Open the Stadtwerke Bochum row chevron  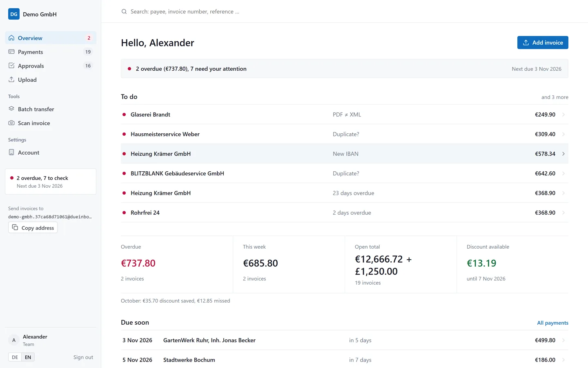pyautogui.click(x=563, y=360)
